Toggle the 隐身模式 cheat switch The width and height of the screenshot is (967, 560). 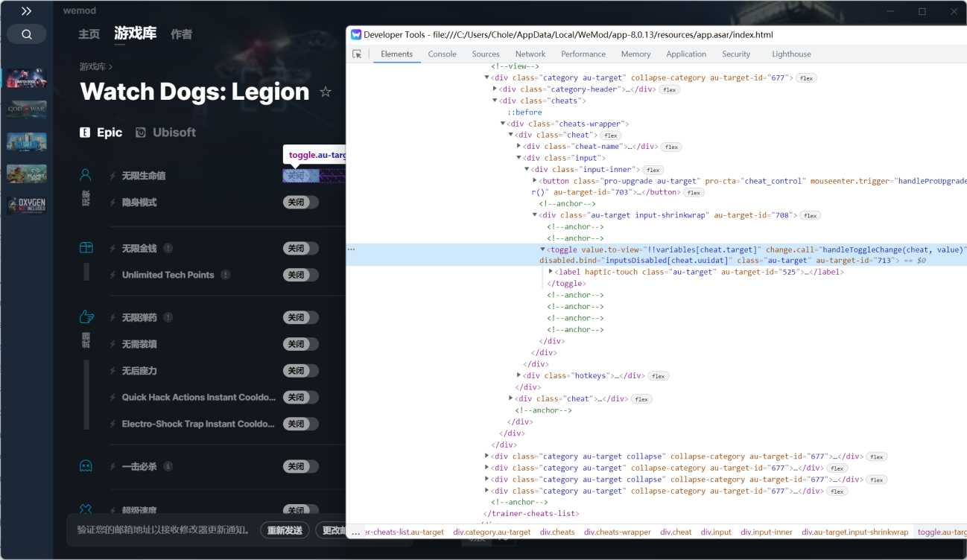[301, 203]
